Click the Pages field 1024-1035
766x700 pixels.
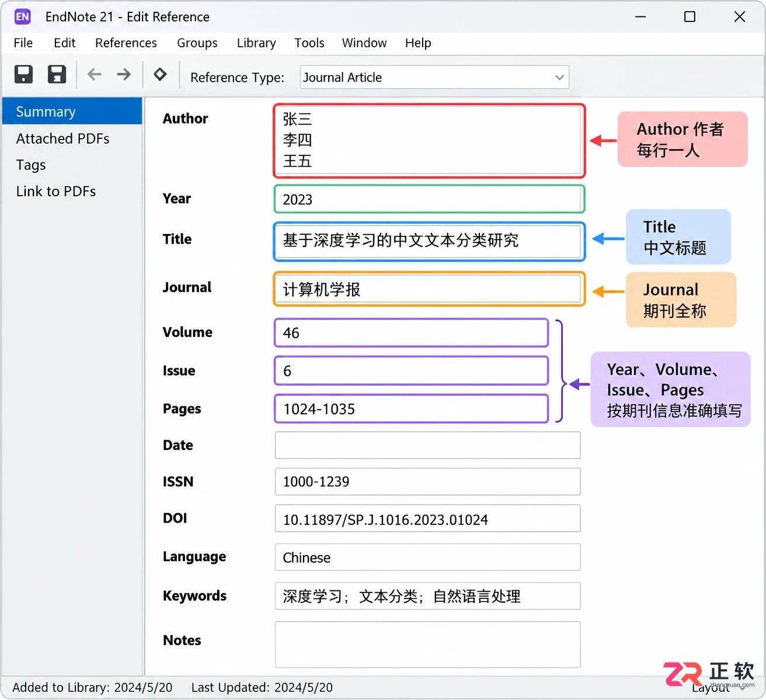tap(412, 409)
